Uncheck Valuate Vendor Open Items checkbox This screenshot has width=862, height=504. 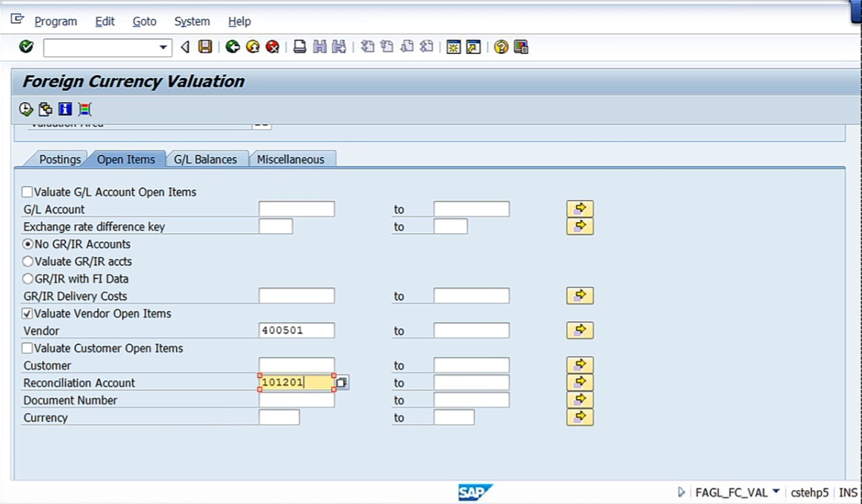(27, 313)
